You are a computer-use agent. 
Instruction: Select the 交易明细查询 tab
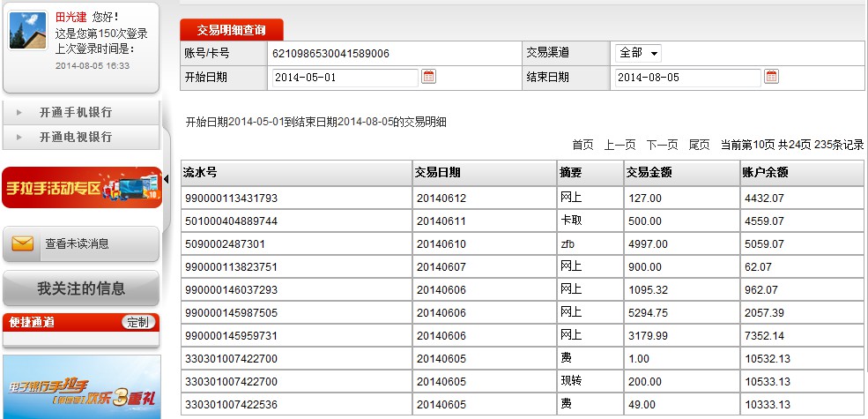coord(232,30)
